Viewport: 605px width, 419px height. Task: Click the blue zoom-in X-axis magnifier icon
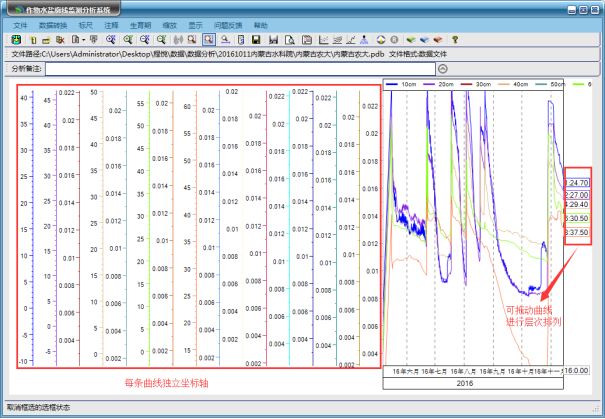[111, 39]
